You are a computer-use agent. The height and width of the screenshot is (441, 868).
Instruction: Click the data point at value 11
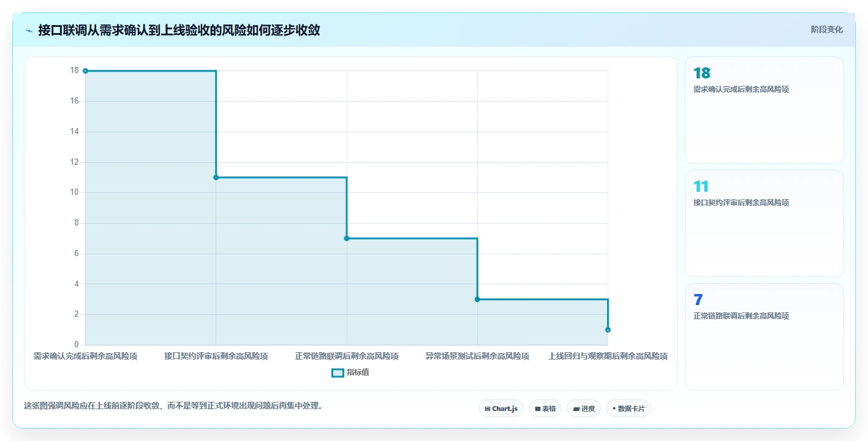(216, 178)
